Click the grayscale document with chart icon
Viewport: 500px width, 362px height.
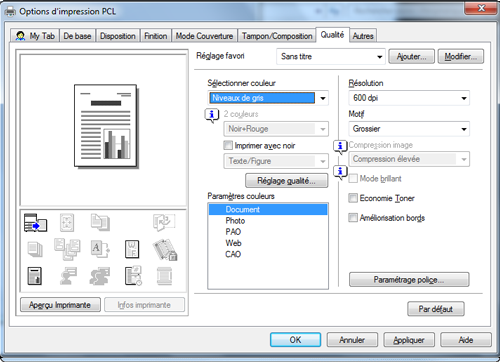click(x=35, y=276)
